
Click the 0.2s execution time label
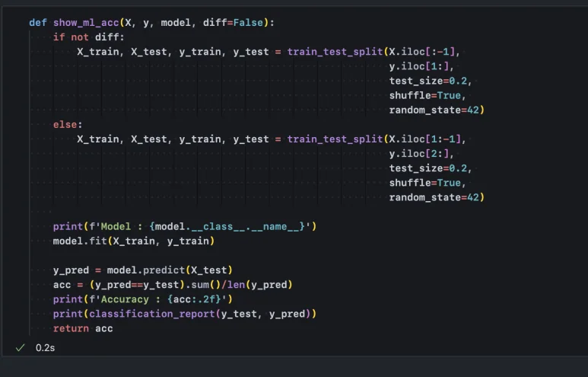(45, 347)
